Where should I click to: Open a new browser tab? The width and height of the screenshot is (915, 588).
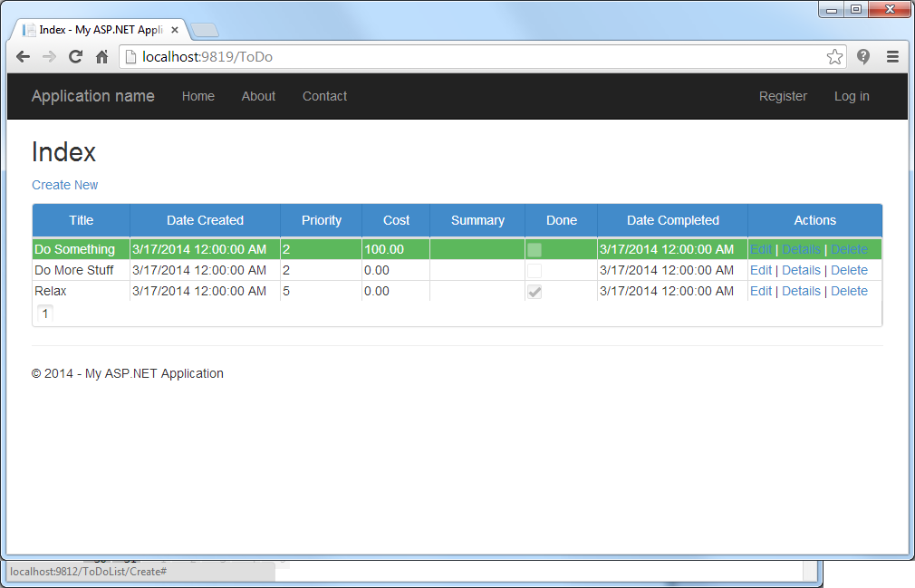[x=204, y=30]
